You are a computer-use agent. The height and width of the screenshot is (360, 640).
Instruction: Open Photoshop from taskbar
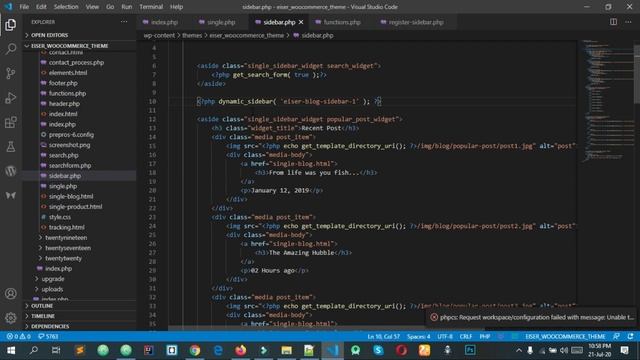(x=470, y=350)
